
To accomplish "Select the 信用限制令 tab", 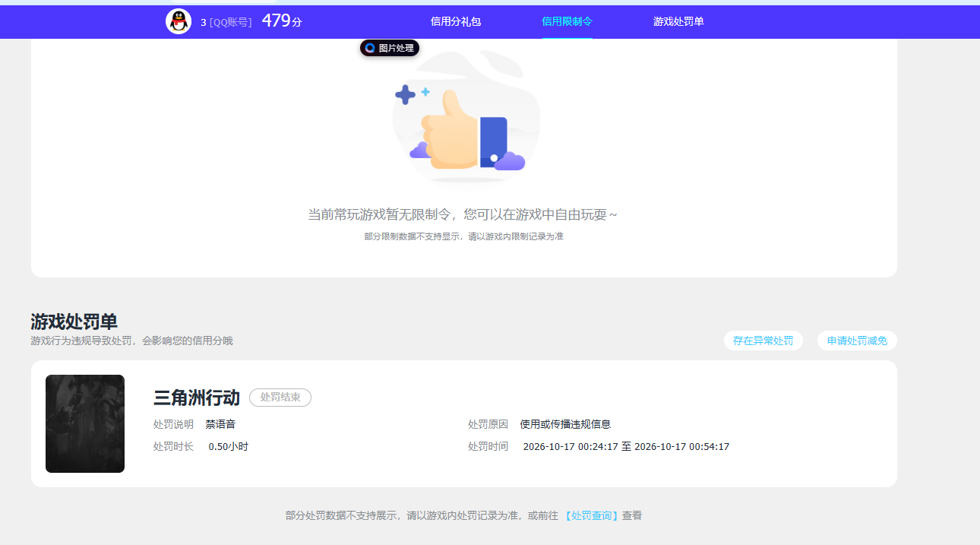I will (x=567, y=21).
